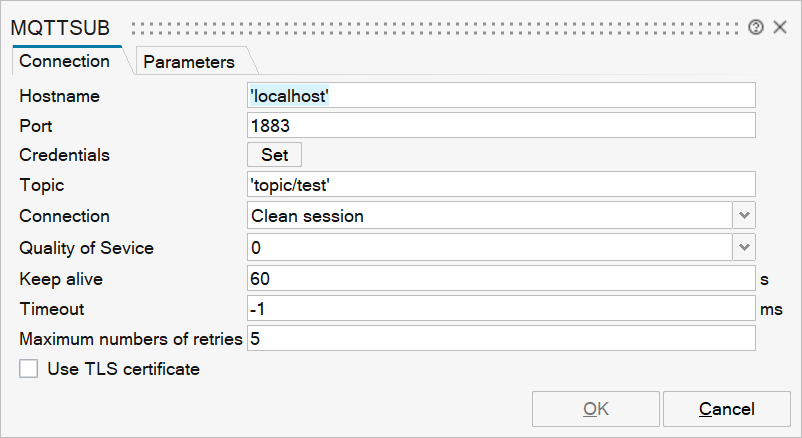802x438 pixels.
Task: Focus the Port field showing 1883
Action: tap(500, 126)
